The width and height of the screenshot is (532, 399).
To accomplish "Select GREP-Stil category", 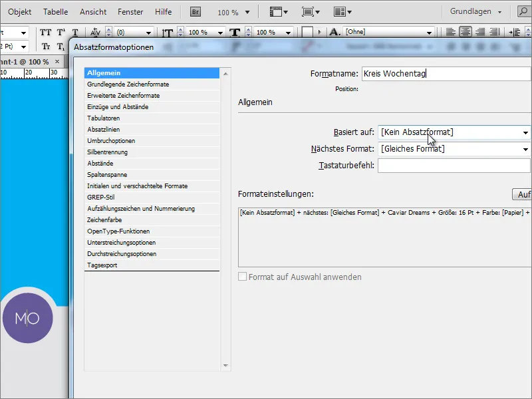I will pyautogui.click(x=152, y=197).
